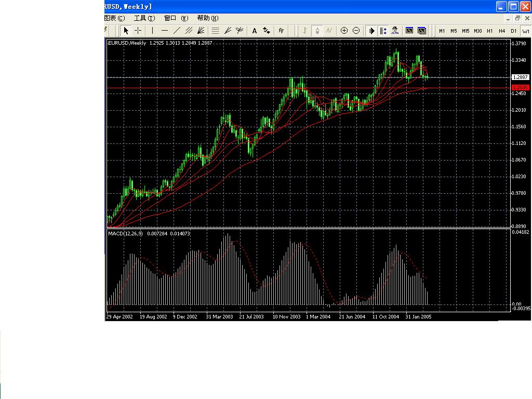The image size is (532, 399).
Task: Switch to bar chart view
Action: coord(304,31)
